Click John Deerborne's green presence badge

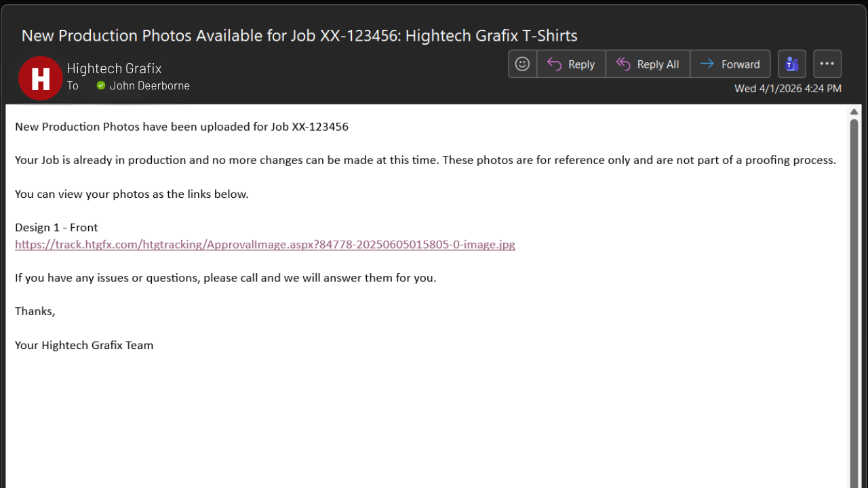click(101, 85)
